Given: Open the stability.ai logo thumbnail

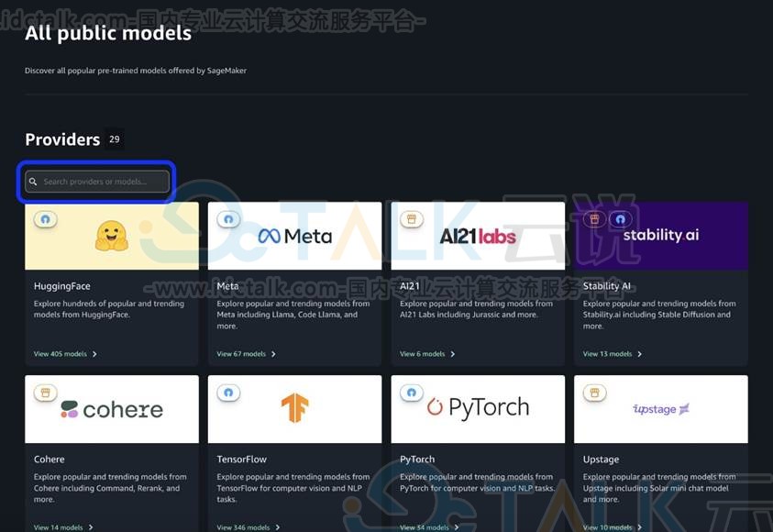Looking at the screenshot, I should (661, 236).
